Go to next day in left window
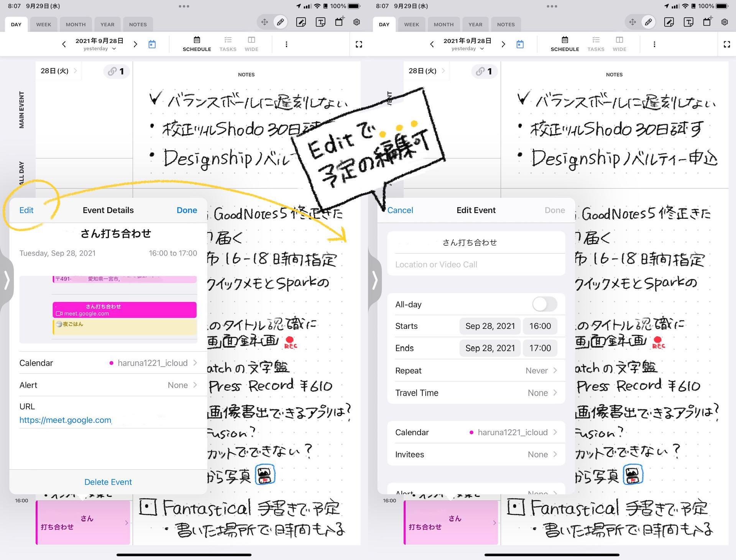Viewport: 736px width, 560px height. pyautogui.click(x=135, y=44)
